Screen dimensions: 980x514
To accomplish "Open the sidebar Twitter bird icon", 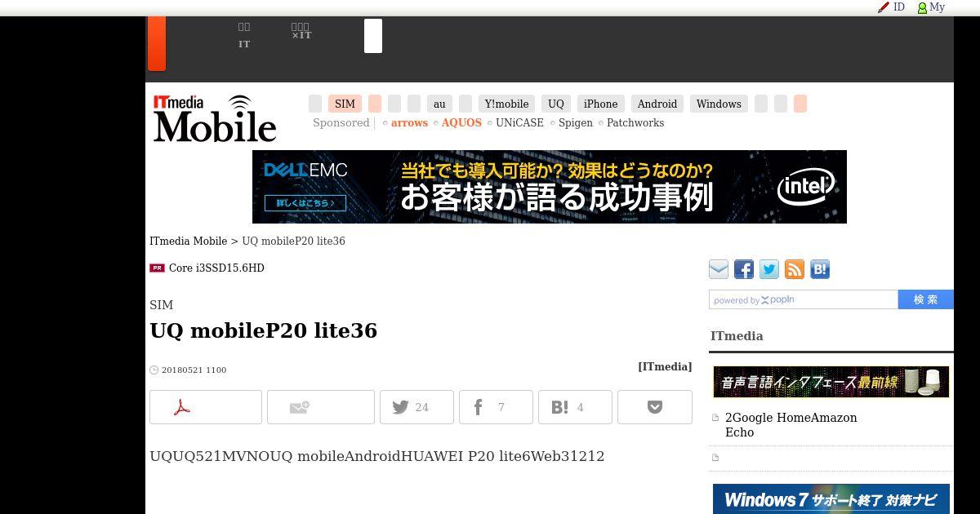I will (x=769, y=269).
